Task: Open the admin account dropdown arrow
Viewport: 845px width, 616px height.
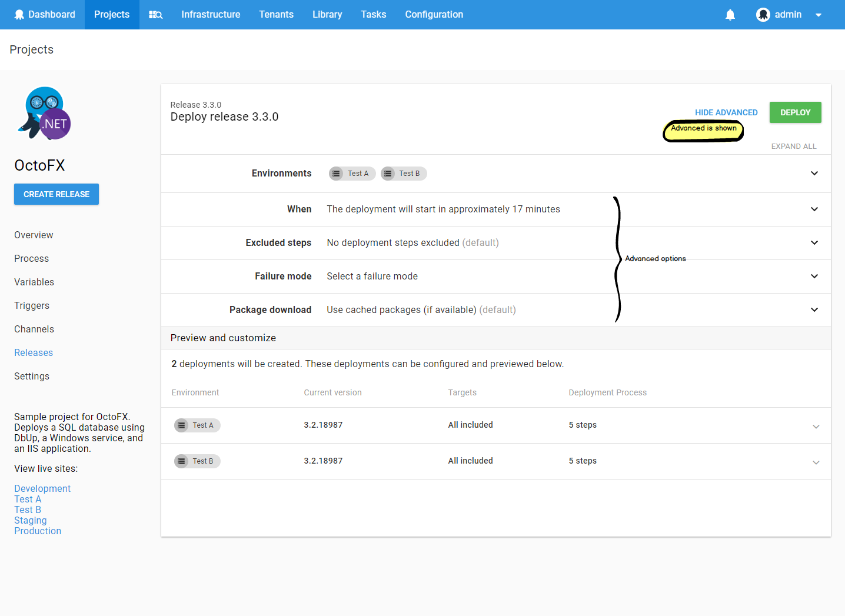Action: point(818,14)
